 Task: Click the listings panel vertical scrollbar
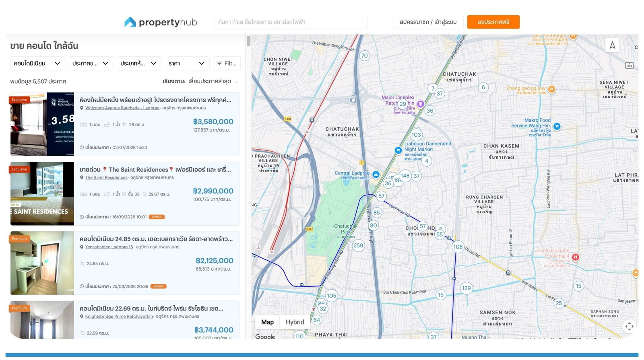[x=248, y=41]
